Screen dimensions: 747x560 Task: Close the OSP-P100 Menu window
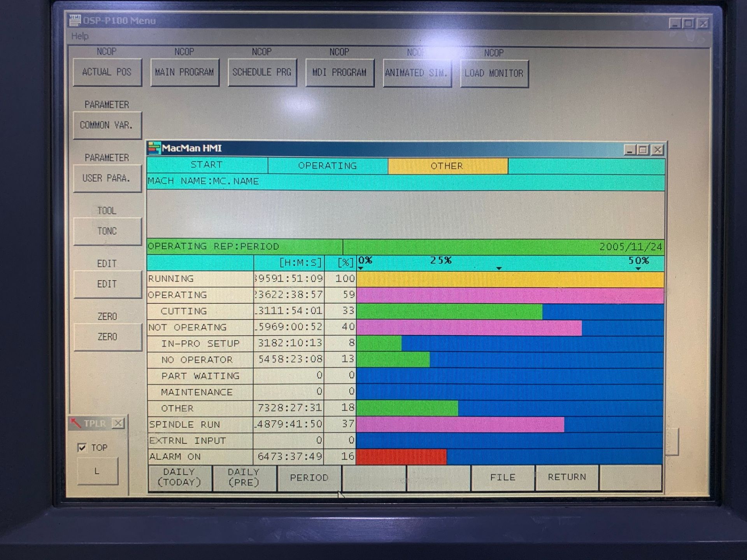point(703,24)
